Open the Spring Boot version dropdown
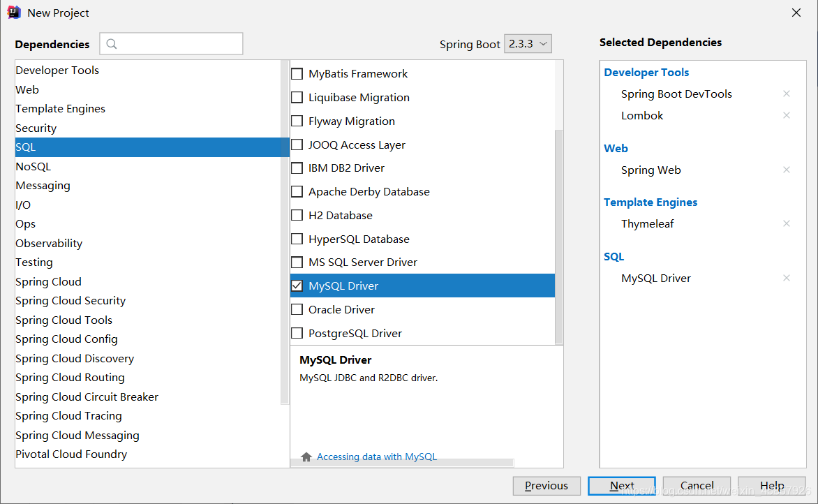Viewport: 818px width, 504px height. [528, 44]
